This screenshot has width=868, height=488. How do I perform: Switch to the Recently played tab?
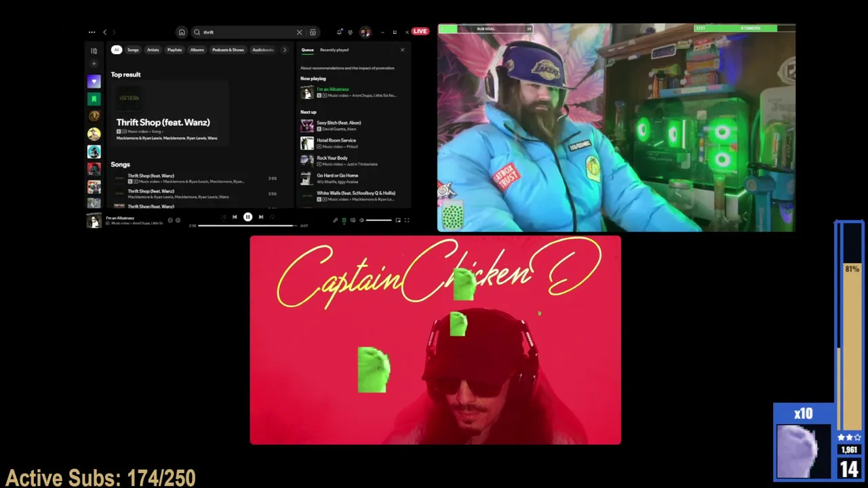point(334,49)
